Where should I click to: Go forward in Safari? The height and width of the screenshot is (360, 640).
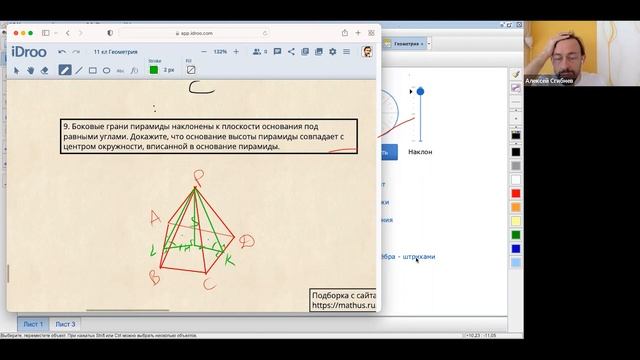[x=80, y=33]
